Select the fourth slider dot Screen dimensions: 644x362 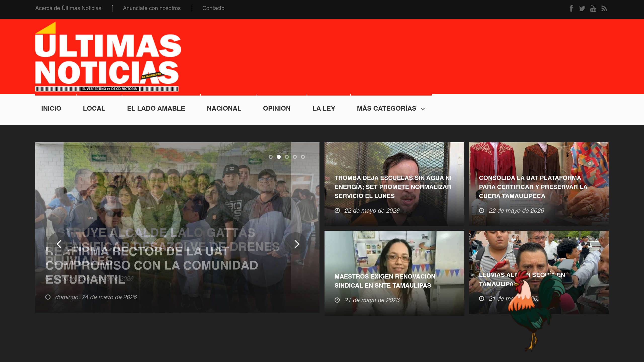point(295,157)
